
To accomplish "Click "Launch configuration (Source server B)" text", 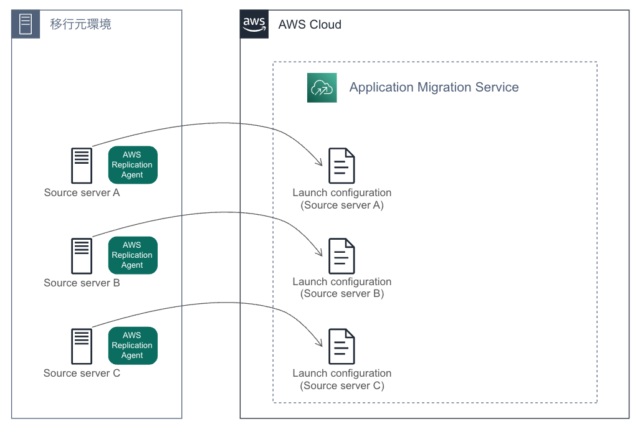I will coord(342,288).
